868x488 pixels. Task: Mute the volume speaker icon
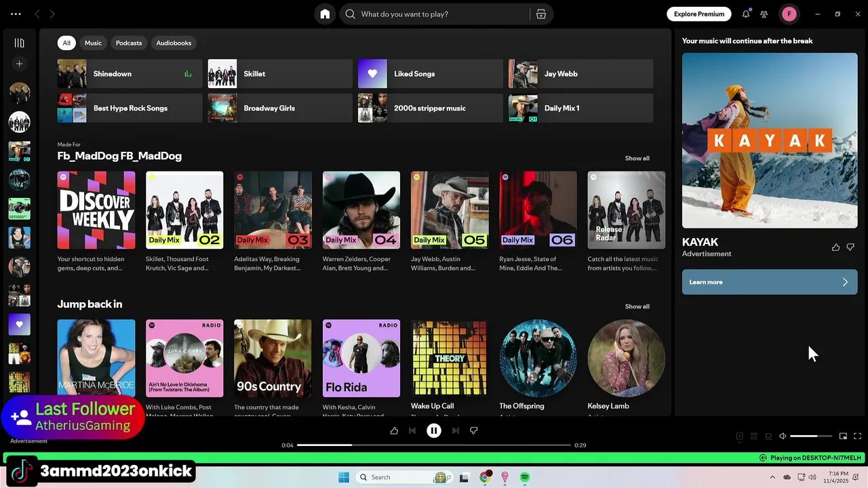pyautogui.click(x=783, y=436)
